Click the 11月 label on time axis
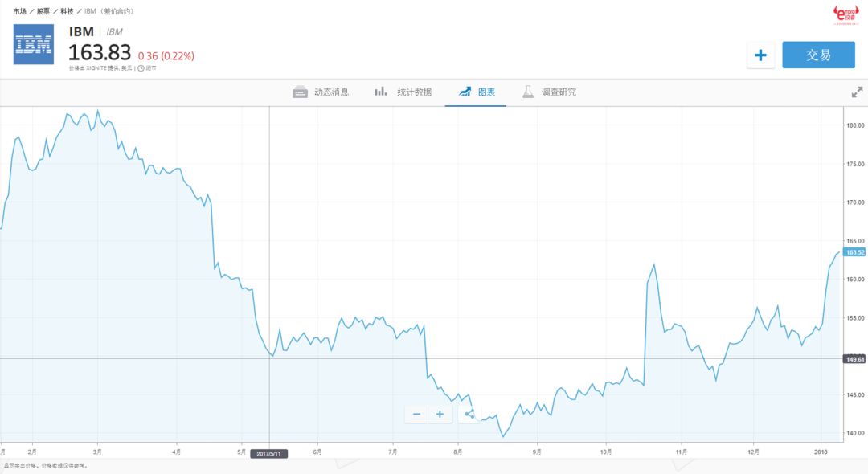Screen dimensions: 868x474 click(682, 452)
